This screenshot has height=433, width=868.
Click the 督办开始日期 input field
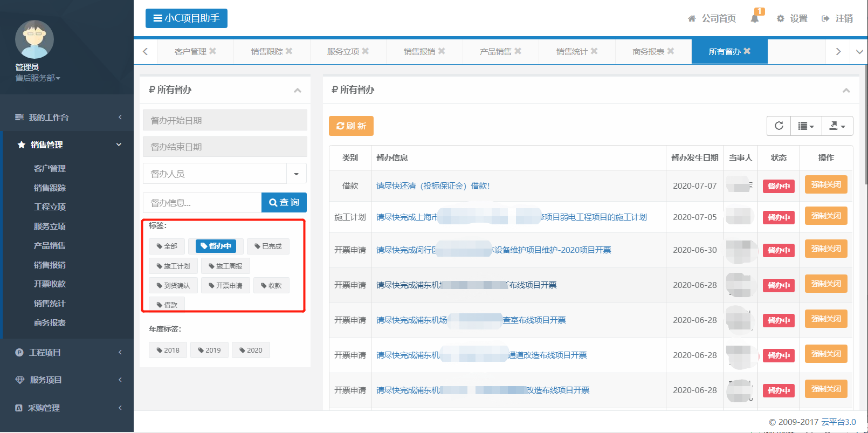(225, 120)
